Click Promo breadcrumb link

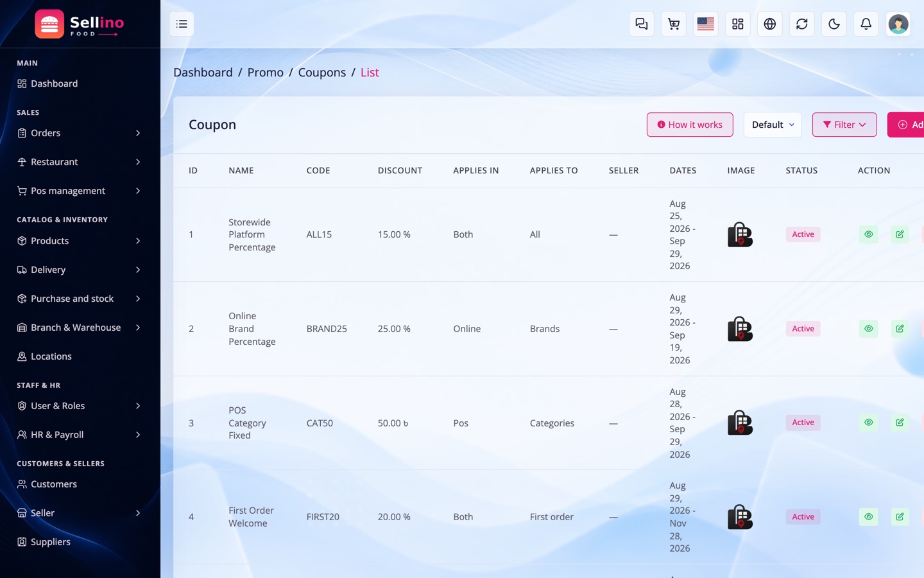(x=266, y=73)
